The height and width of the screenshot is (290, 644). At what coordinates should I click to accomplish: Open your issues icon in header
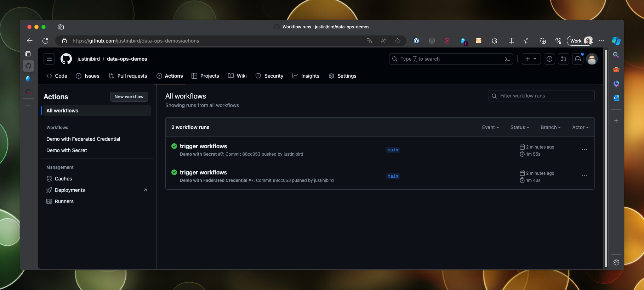point(549,59)
